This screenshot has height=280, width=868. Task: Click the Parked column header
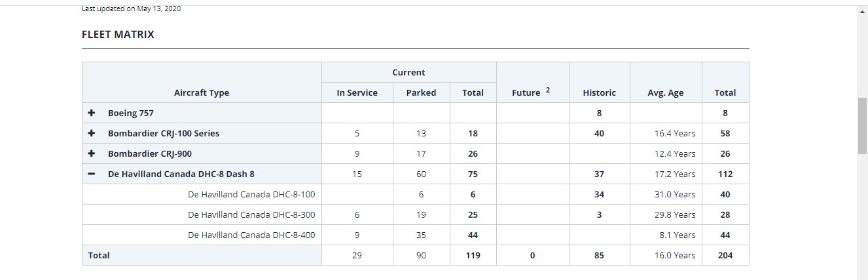point(421,92)
